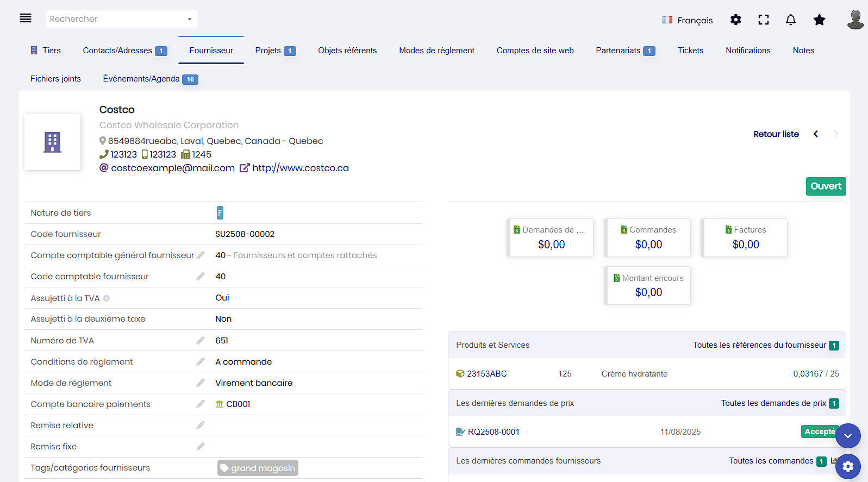Expand the Rechercher search dropdown
868x482 pixels.
click(189, 19)
